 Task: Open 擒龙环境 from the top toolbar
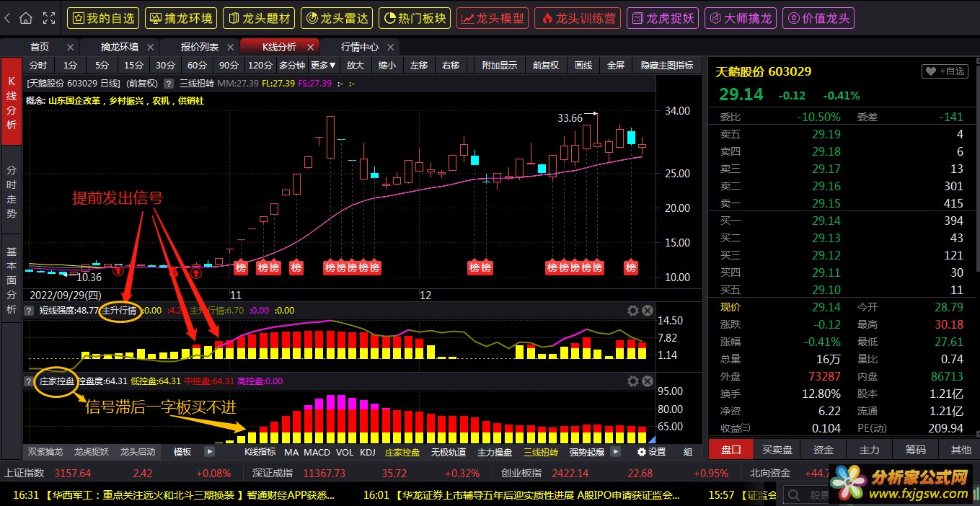181,18
